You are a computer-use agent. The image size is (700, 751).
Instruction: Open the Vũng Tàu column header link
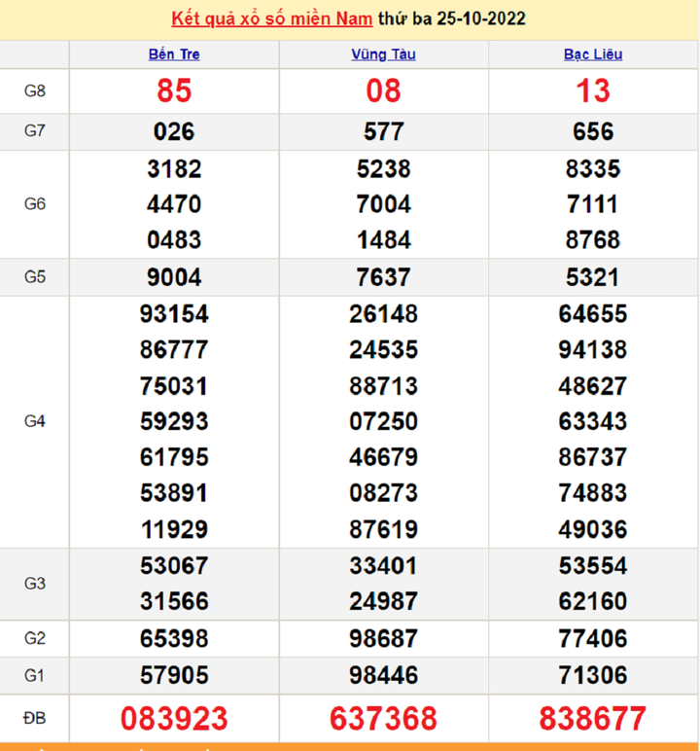tap(383, 54)
